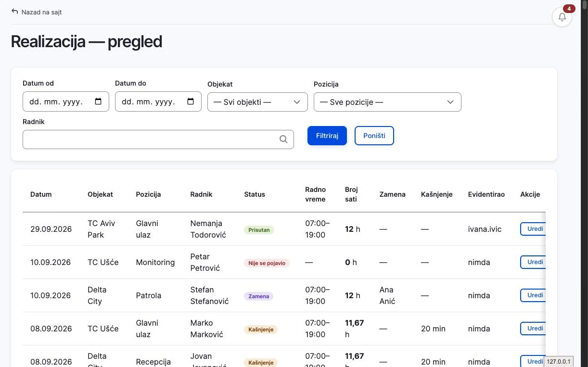This screenshot has height=367, width=588.
Task: Click the Monitoring position cell
Action: [155, 262]
